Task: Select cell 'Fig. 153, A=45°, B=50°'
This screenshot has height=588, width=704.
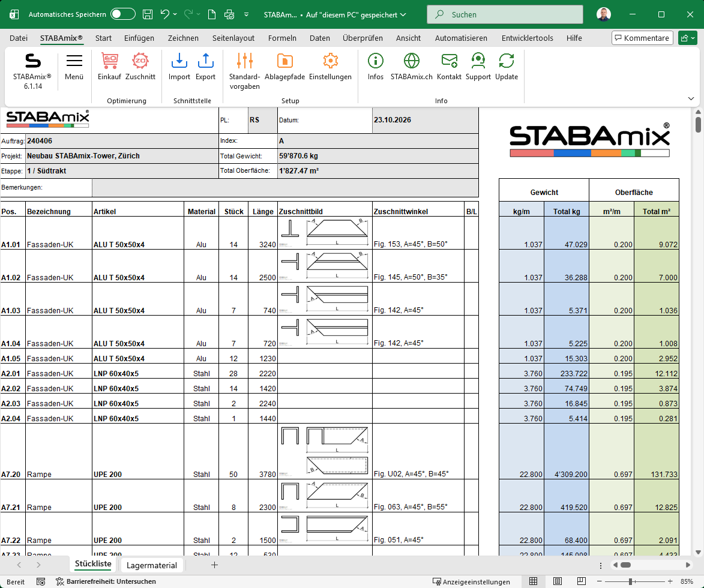Action: (418, 233)
